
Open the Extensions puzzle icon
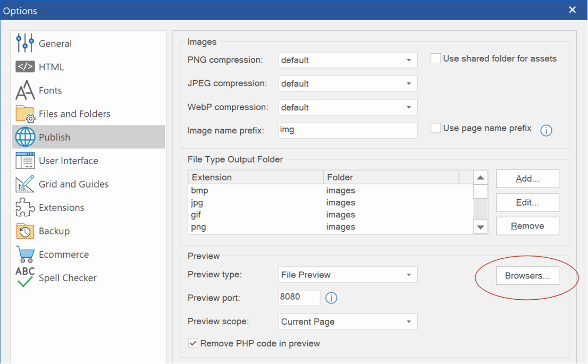(x=25, y=208)
